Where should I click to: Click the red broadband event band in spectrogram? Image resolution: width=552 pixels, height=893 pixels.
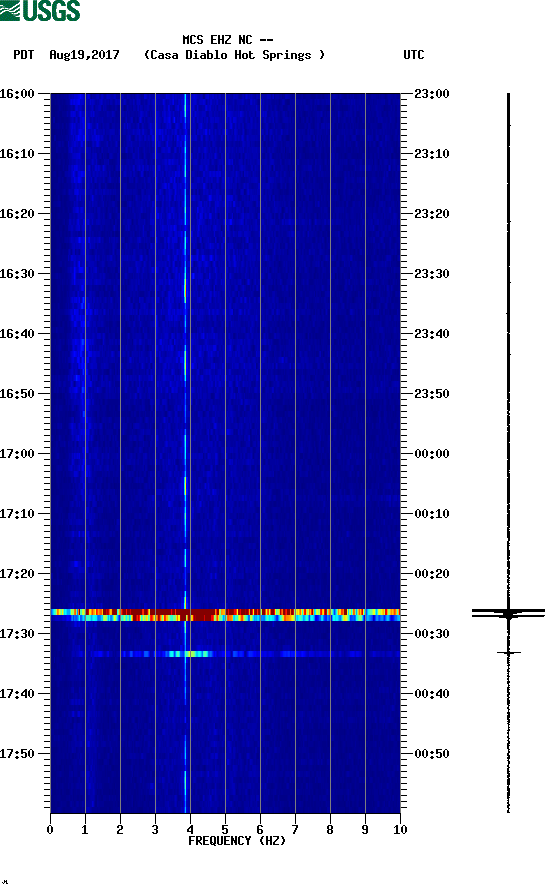(226, 615)
